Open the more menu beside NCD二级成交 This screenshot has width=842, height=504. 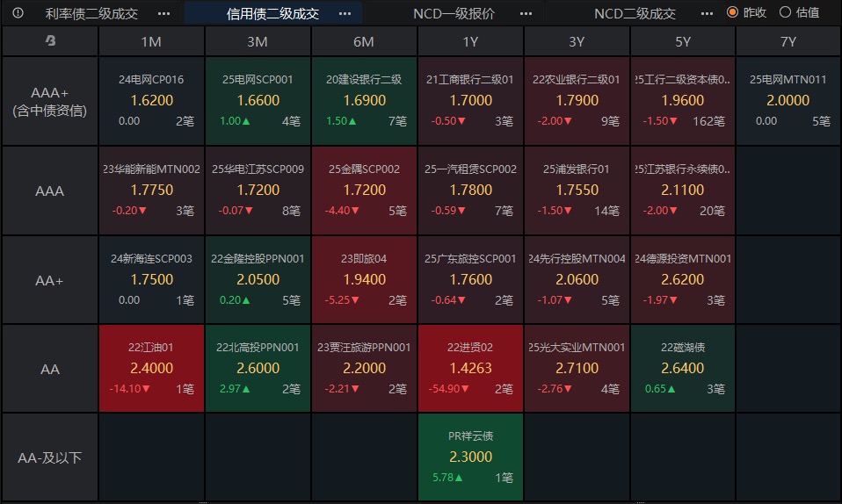coord(707,13)
